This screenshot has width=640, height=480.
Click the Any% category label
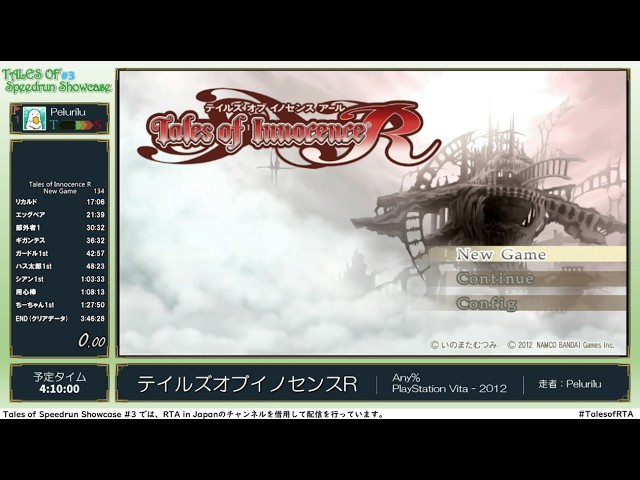pyautogui.click(x=406, y=378)
